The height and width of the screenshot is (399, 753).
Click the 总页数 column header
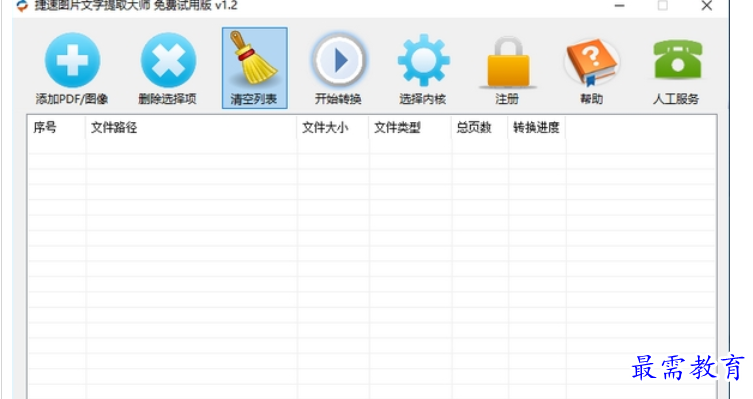[479, 127]
